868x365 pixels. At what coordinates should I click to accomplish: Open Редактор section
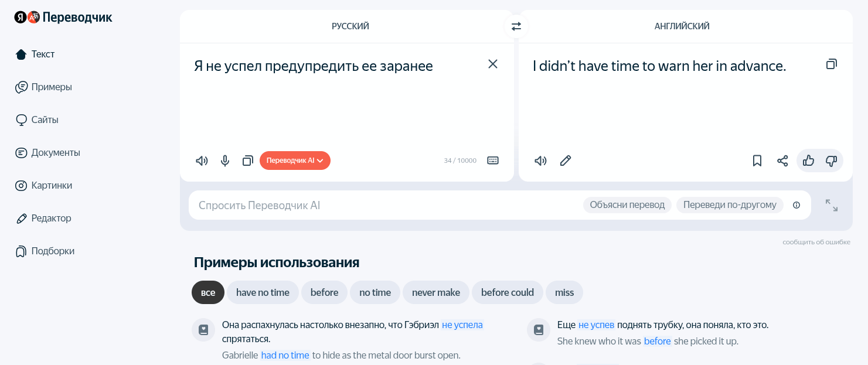pos(43,218)
